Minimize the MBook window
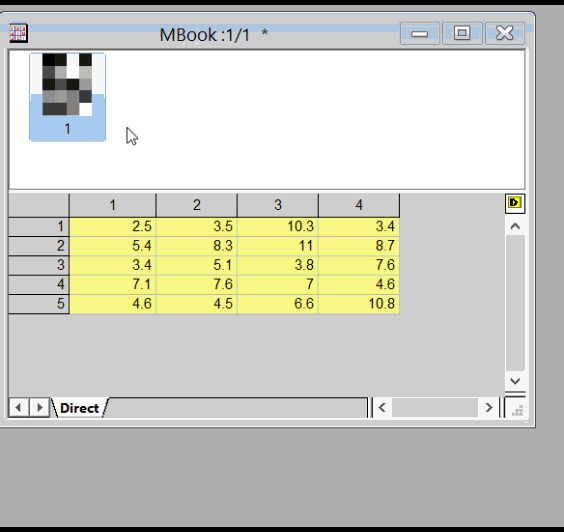The height and width of the screenshot is (532, 564). 419,33
